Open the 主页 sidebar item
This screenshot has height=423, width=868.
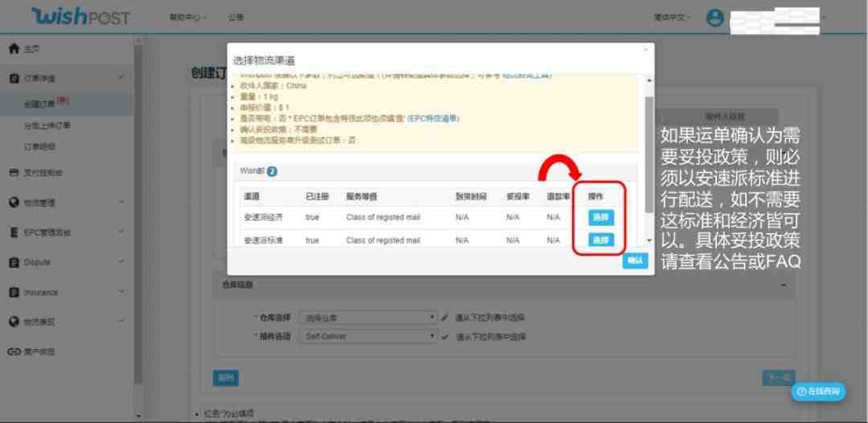31,49
